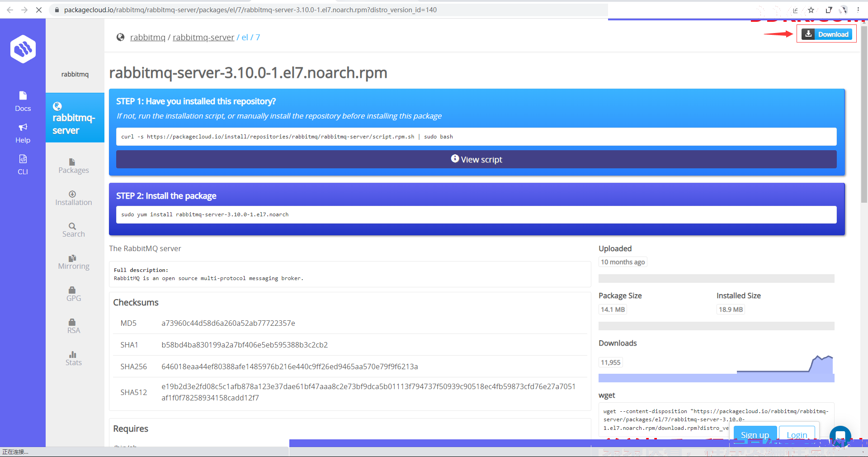The image size is (868, 457).
Task: Select the wget command box
Action: click(716, 419)
